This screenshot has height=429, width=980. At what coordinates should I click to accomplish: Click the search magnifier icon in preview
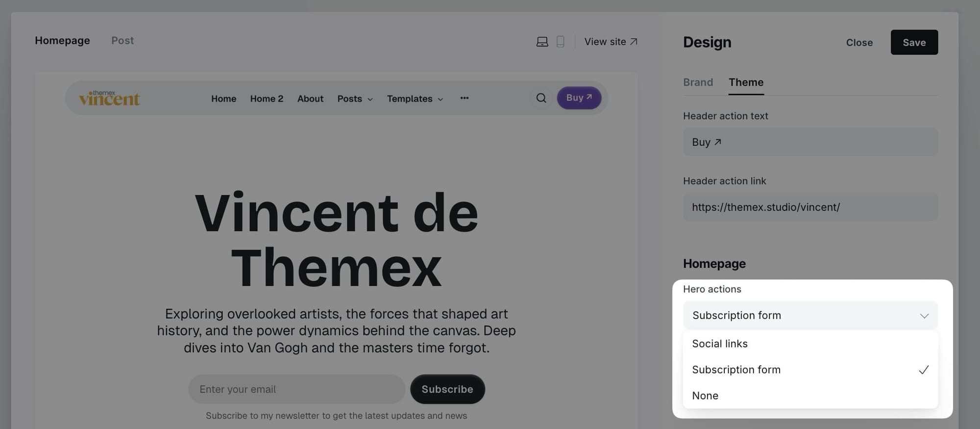[x=541, y=98]
